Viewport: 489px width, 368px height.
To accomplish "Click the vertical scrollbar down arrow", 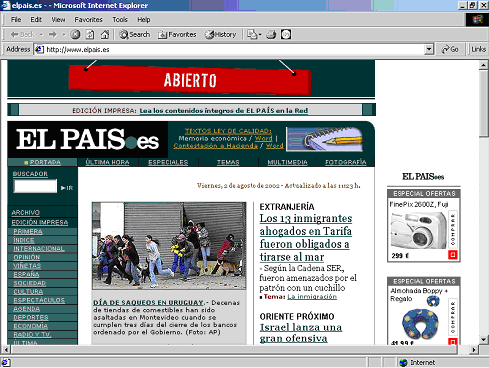I will (483, 339).
